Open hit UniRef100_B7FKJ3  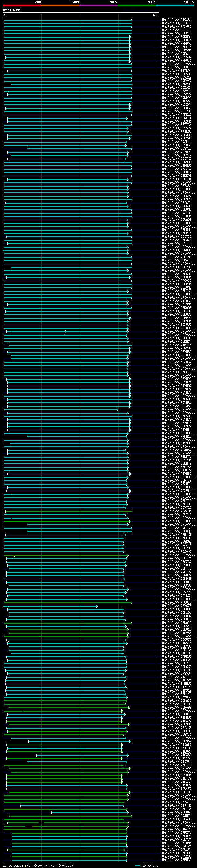[x=177, y=33]
